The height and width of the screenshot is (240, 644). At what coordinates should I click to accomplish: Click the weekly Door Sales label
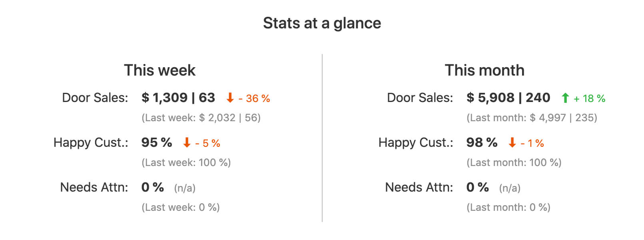coord(95,98)
